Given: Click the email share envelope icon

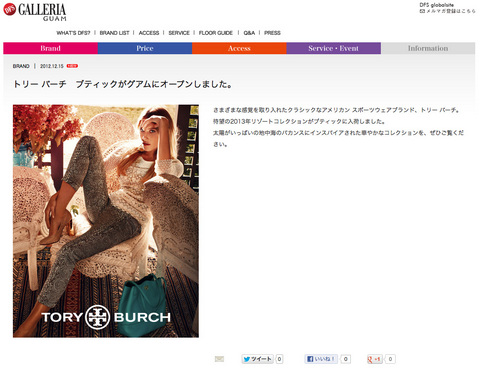Looking at the screenshot, I should pyautogui.click(x=219, y=359).
